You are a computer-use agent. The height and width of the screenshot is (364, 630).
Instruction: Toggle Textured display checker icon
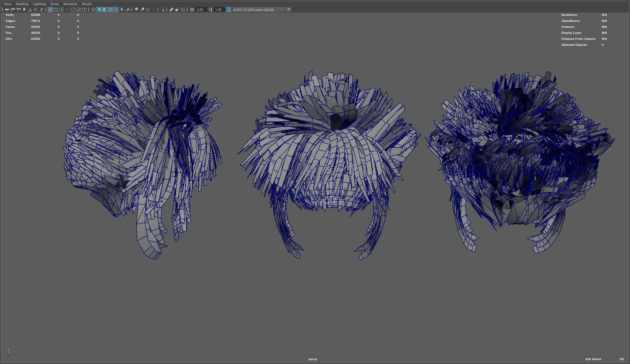[116, 10]
